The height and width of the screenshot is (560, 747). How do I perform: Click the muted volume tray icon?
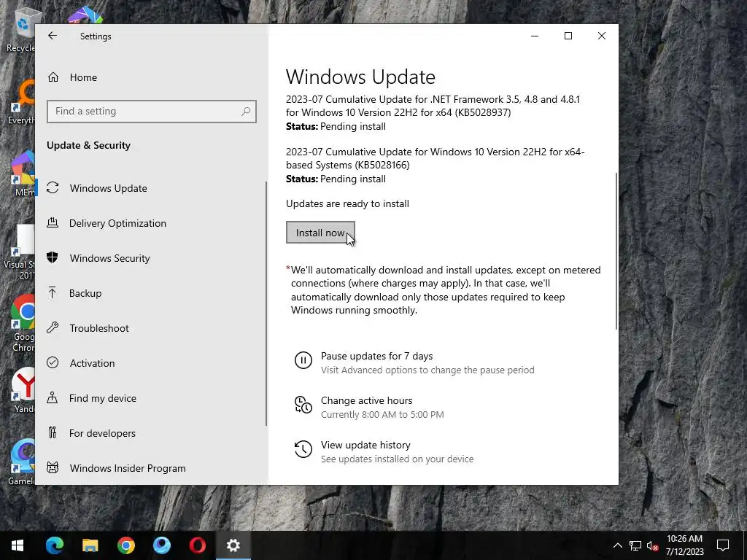(x=653, y=545)
